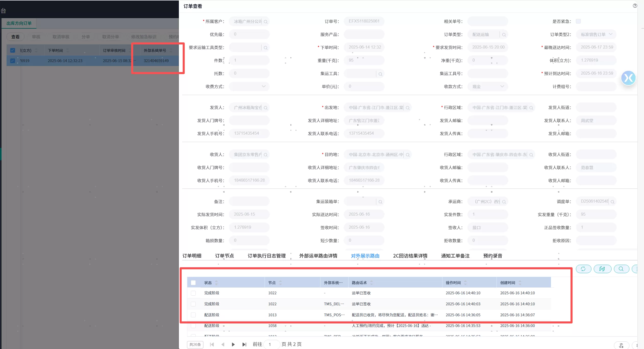Viewport: 644px width, 349px height.
Task: Toggle the 是否紧急 checkbox
Action: (578, 21)
